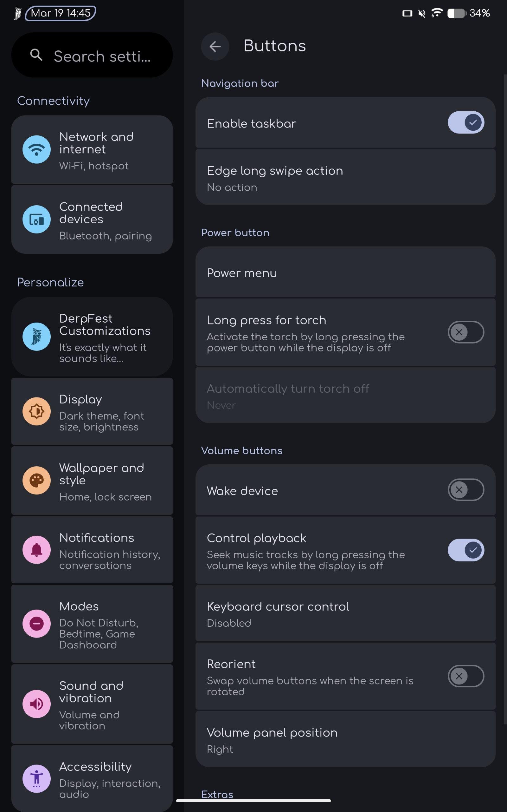Tap the Connected devices icon
The width and height of the screenshot is (507, 812).
pos(36,219)
